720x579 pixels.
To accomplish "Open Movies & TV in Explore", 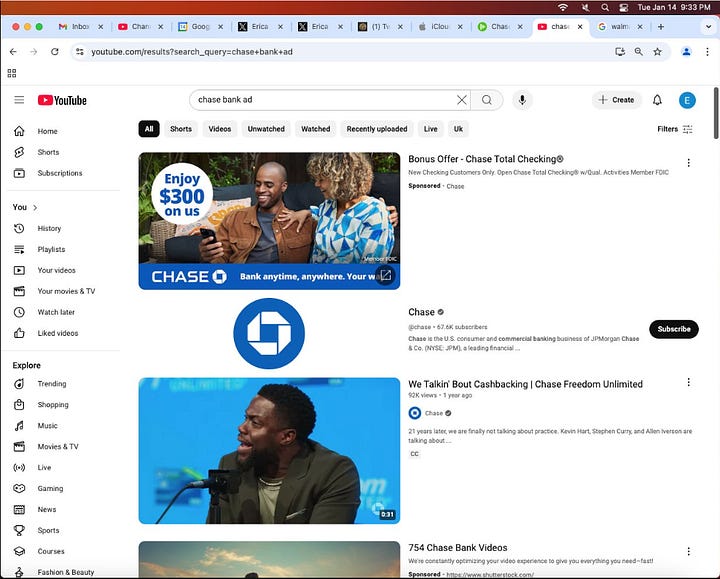I will (x=60, y=446).
